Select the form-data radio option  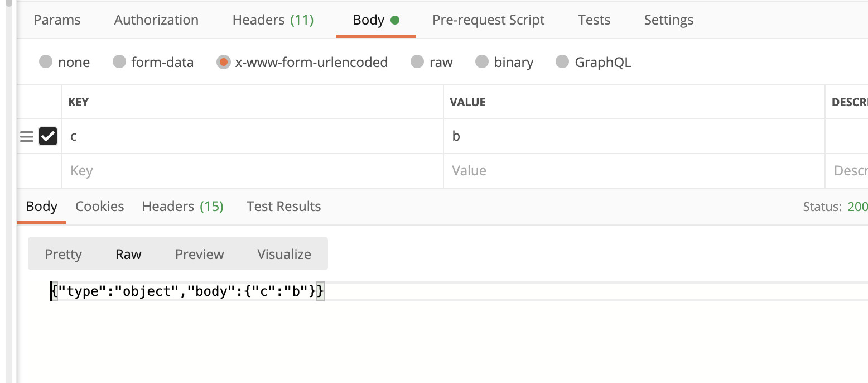pos(119,62)
